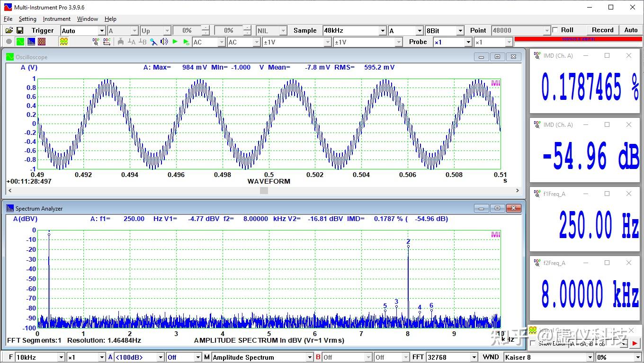The height and width of the screenshot is (363, 644).
Task: Enable the Roll checkbox
Action: point(555,30)
